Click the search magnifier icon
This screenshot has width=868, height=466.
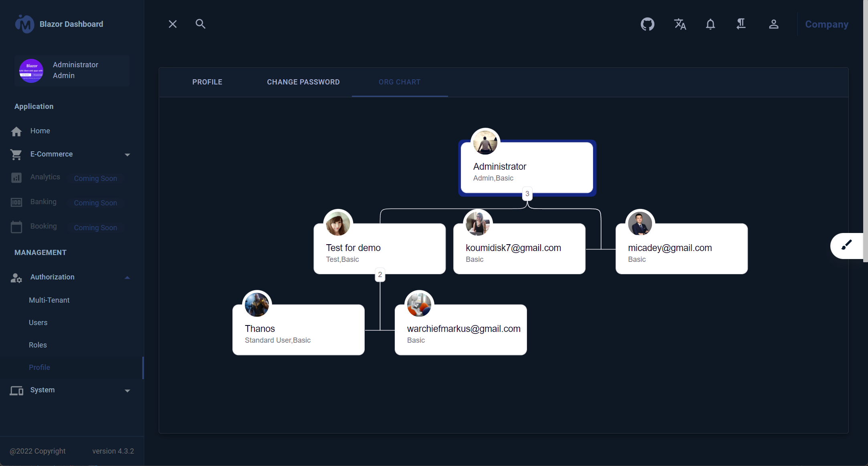click(x=200, y=24)
